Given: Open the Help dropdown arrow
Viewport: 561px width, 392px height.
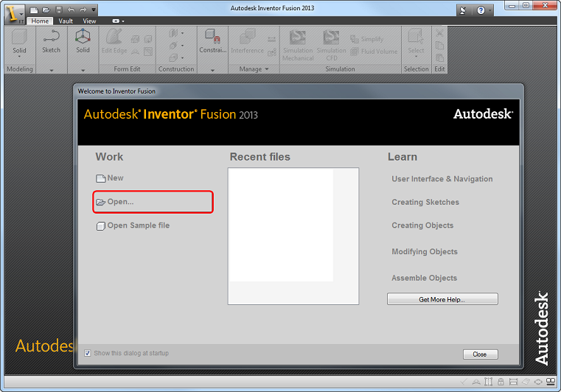Looking at the screenshot, I should point(490,10).
